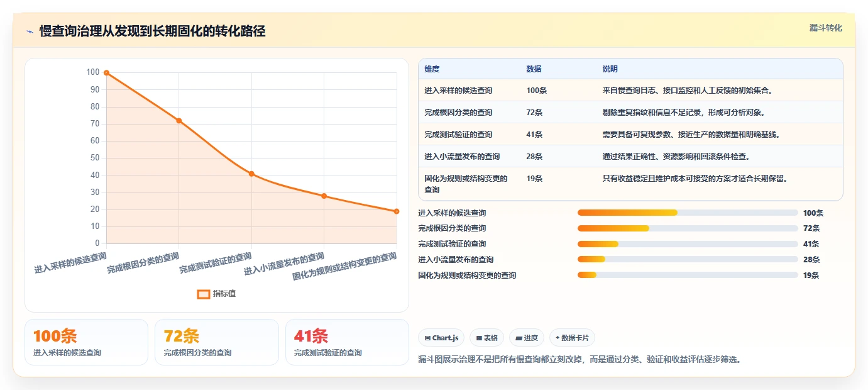Click the 19条 value in table
868x390 pixels.
click(534, 179)
